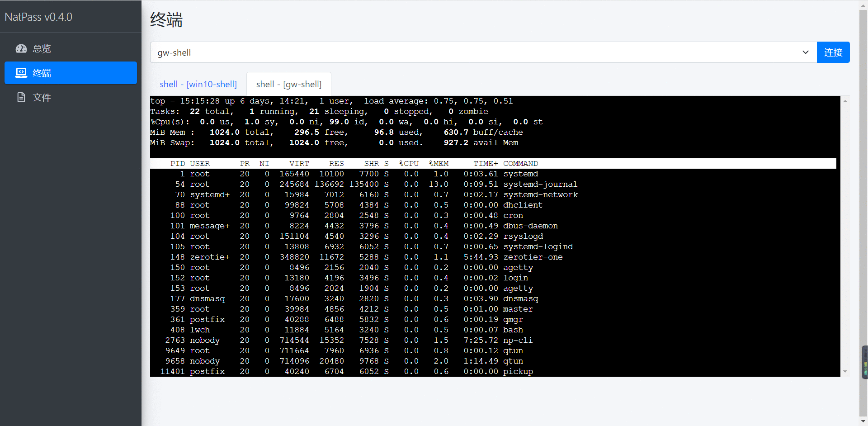The width and height of the screenshot is (868, 426).
Task: Click the 终端 page heading
Action: (166, 20)
